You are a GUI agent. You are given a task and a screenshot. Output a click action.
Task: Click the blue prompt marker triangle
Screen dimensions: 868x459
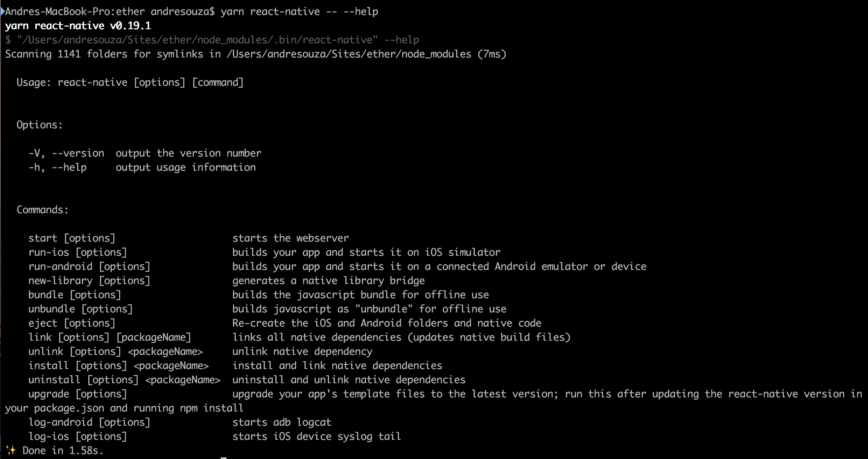click(2, 11)
